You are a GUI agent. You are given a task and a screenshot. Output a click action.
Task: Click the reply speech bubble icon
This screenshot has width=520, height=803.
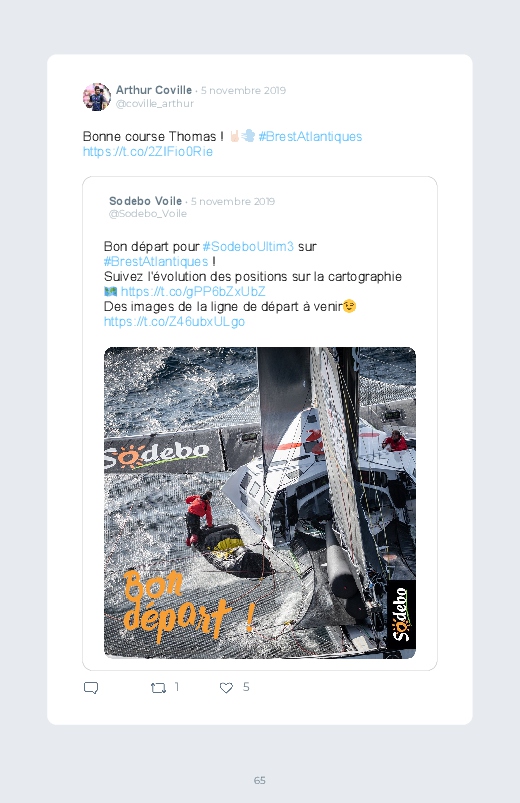[x=91, y=687]
